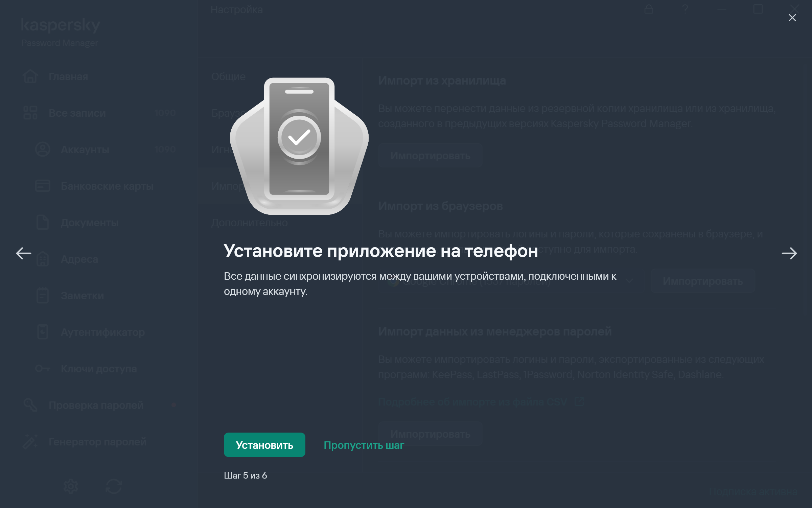The width and height of the screenshot is (812, 508).
Task: Open help via the question mark icon
Action: coord(685,9)
